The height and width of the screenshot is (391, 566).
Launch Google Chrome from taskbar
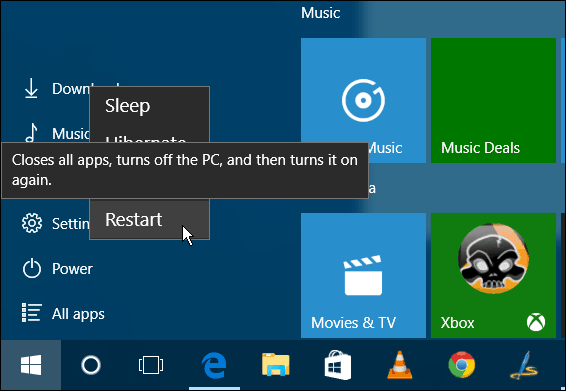tap(462, 365)
